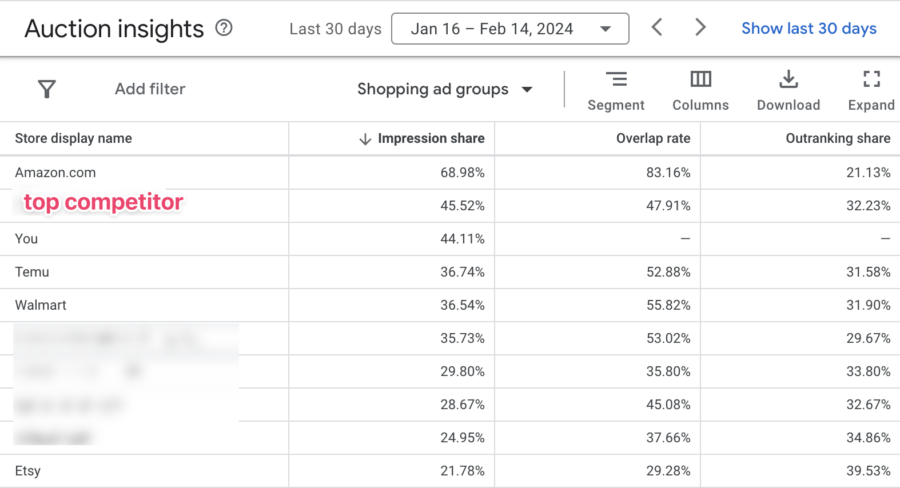Screen dimensions: 900x488
Task: Open the Segment menu
Action: click(x=616, y=91)
